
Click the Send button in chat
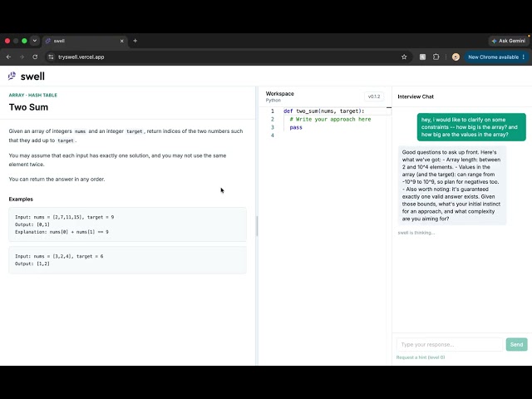516,344
